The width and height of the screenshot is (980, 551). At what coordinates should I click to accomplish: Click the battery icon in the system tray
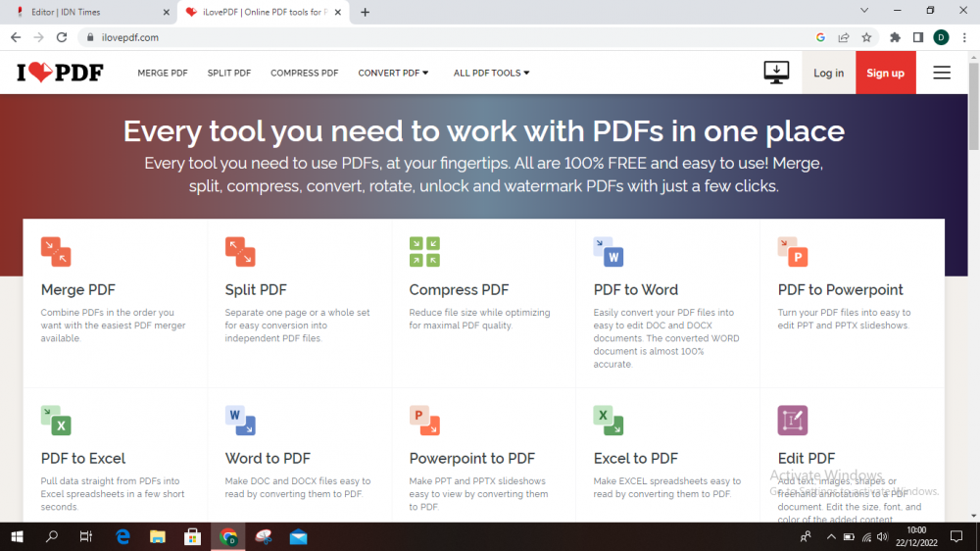849,536
